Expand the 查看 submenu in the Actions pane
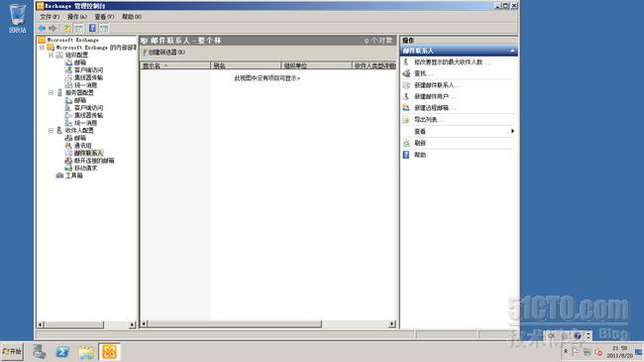This screenshot has width=644, height=362. tap(512, 131)
